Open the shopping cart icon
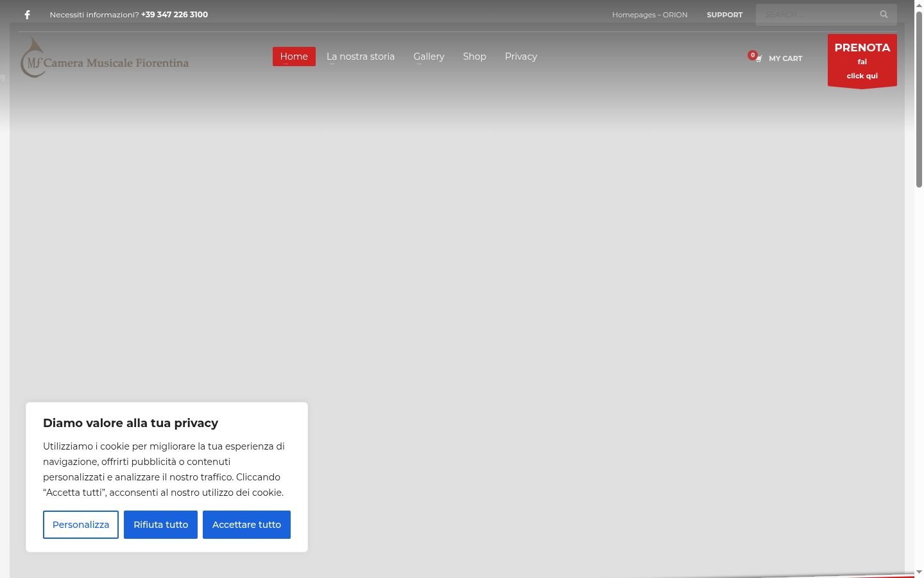The image size is (924, 578). [x=758, y=58]
